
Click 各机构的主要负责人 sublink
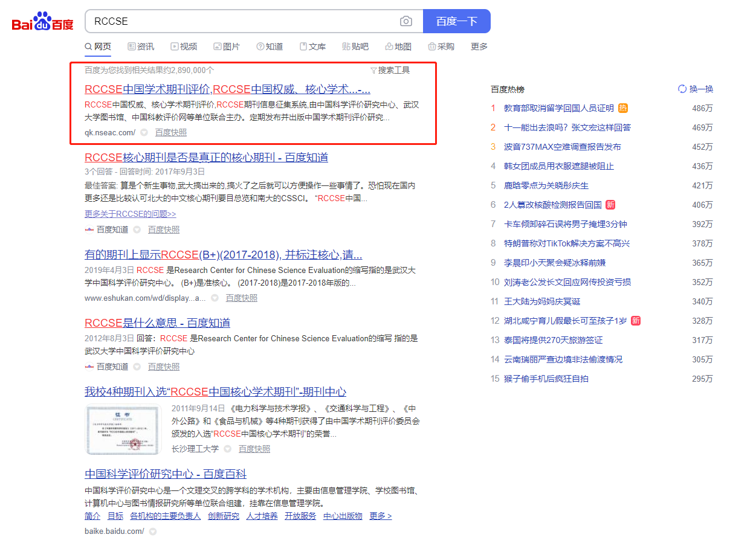pyautogui.click(x=166, y=516)
